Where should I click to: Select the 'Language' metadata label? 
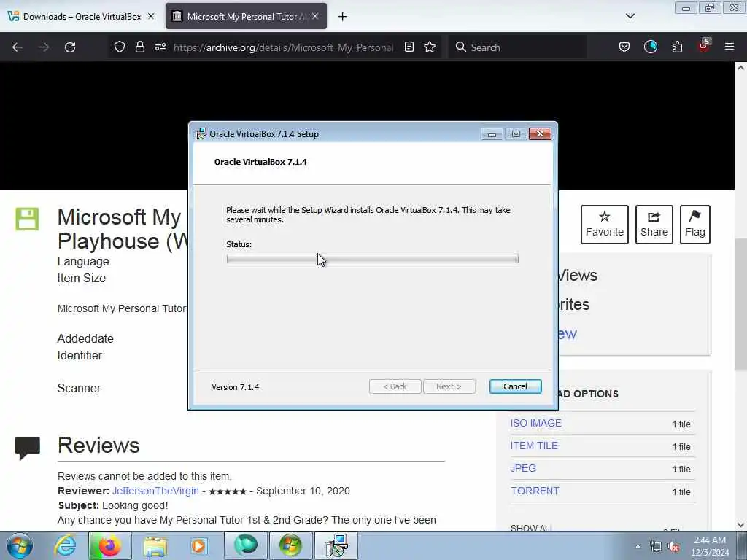click(x=83, y=262)
